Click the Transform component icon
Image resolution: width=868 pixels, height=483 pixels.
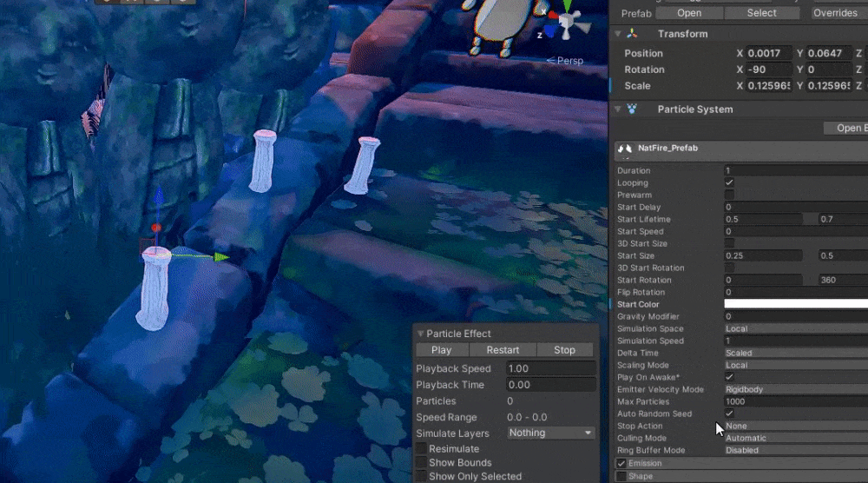(x=633, y=34)
